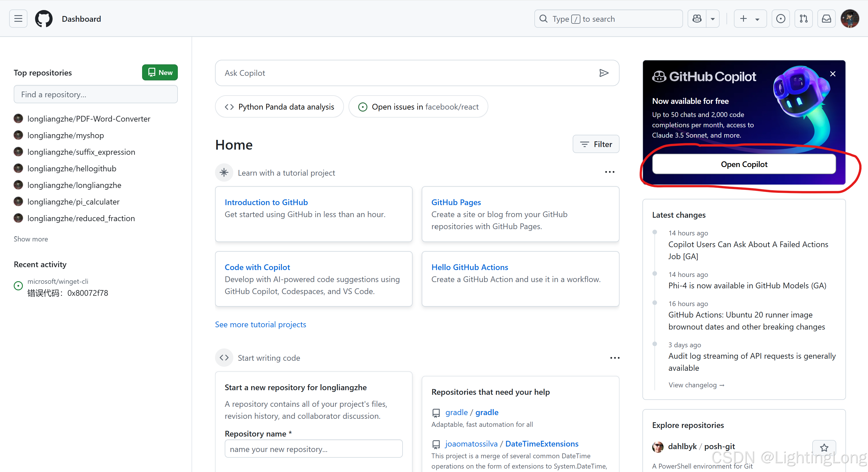Open options menu for Start writing code

pos(615,358)
